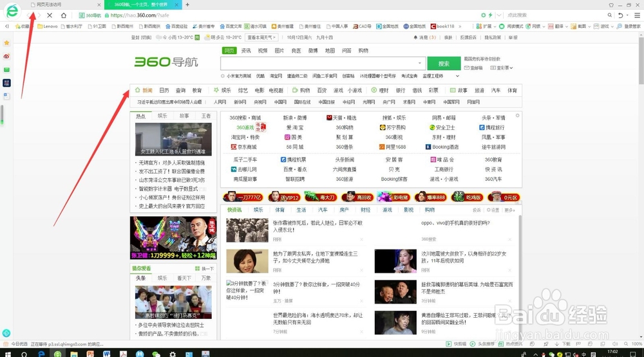Image resolution: width=644 pixels, height=357 pixels.
Task: Open the address bar history dropdown arrow
Action: click(499, 15)
